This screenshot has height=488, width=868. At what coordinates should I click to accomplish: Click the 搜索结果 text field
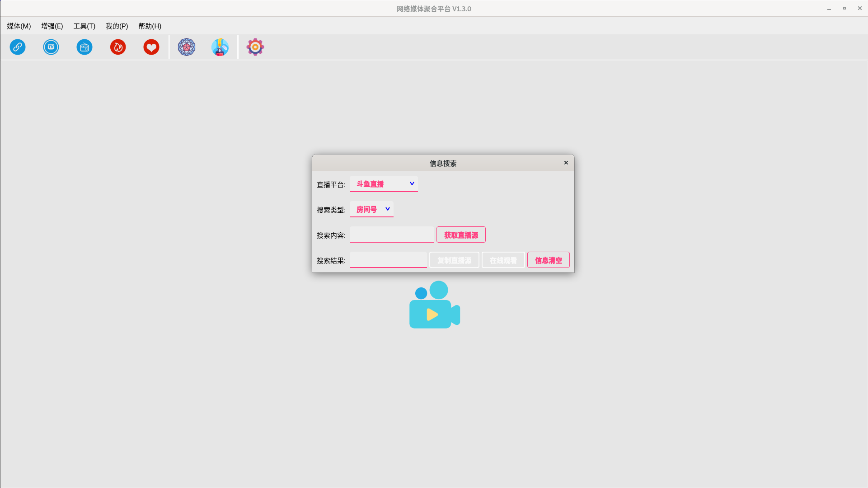tap(388, 260)
